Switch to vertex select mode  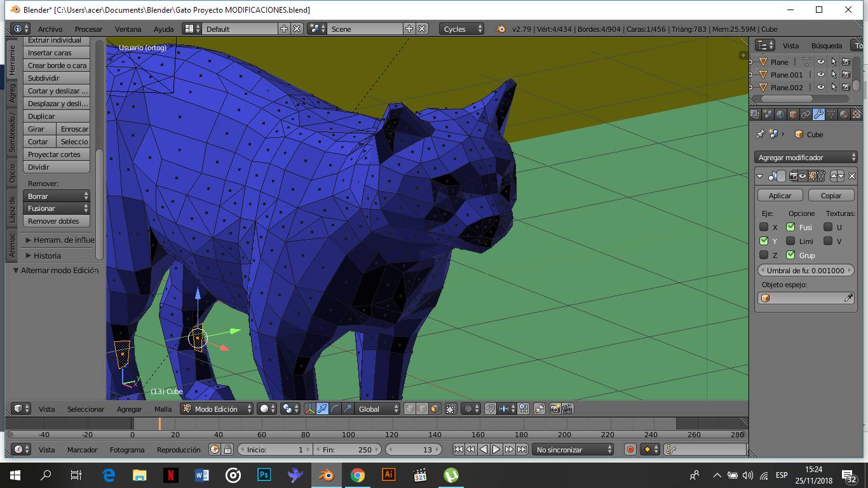(x=410, y=409)
